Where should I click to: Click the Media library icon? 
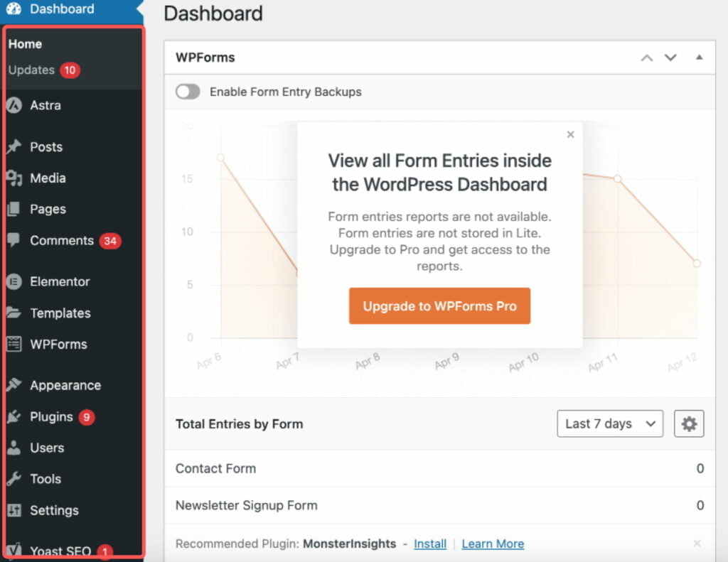click(x=14, y=178)
